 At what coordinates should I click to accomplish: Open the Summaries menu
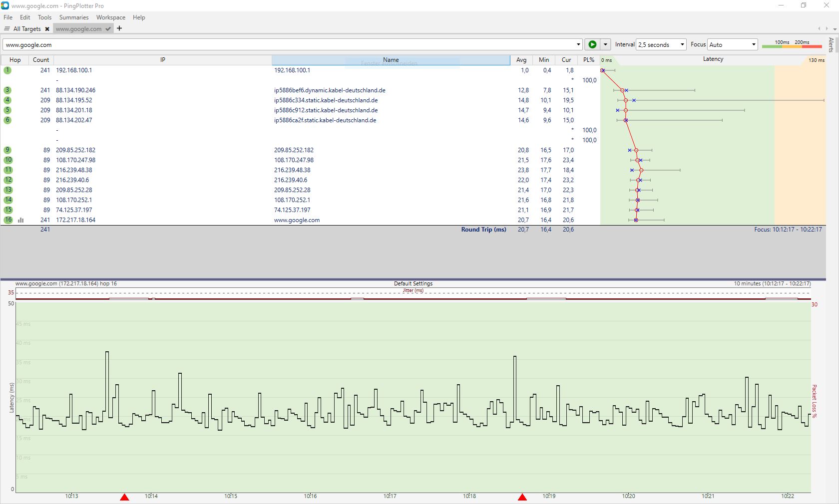tap(74, 17)
